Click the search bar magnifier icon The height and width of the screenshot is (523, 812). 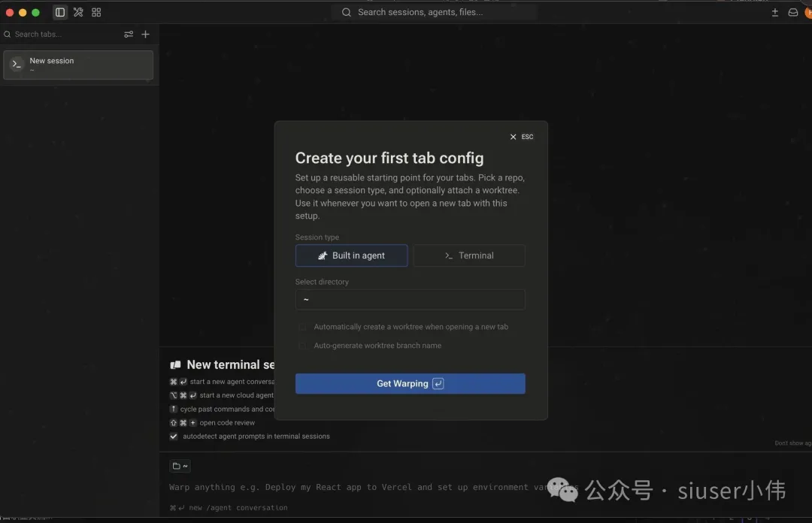pyautogui.click(x=347, y=12)
